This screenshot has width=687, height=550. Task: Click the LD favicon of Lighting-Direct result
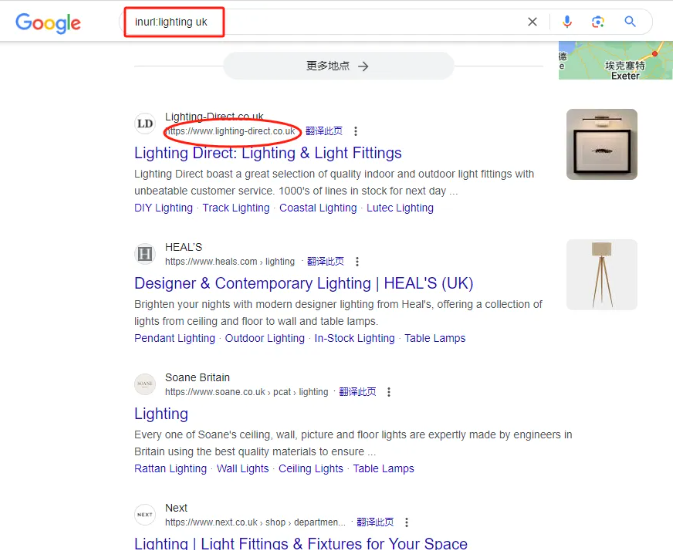[x=145, y=124]
